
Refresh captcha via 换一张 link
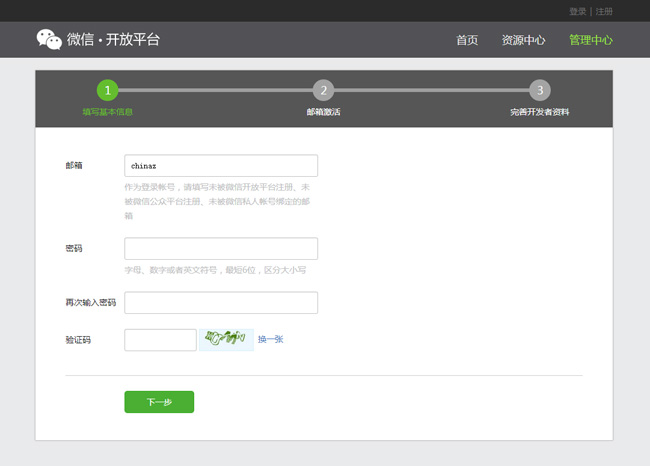pyautogui.click(x=271, y=340)
